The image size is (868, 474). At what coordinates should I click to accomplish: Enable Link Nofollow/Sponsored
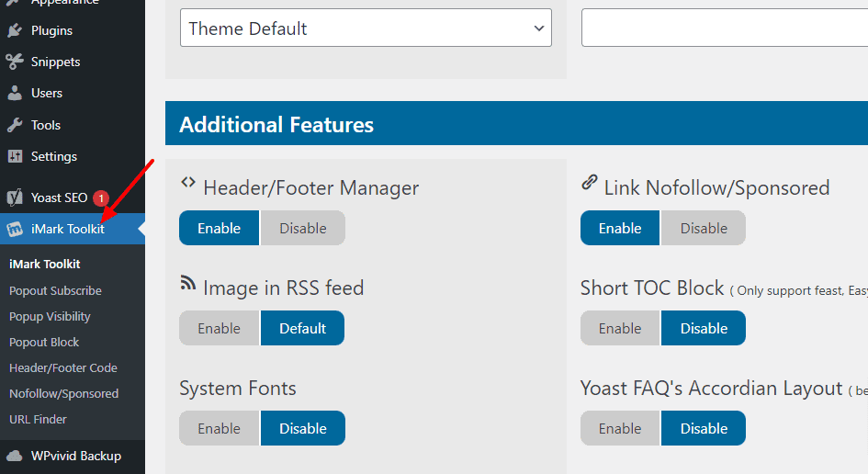620,228
